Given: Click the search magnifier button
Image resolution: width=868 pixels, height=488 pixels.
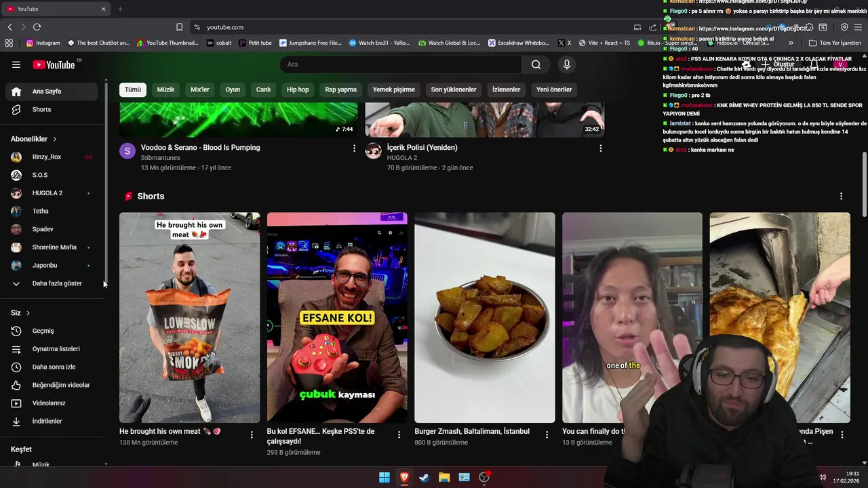Looking at the screenshot, I should (536, 64).
